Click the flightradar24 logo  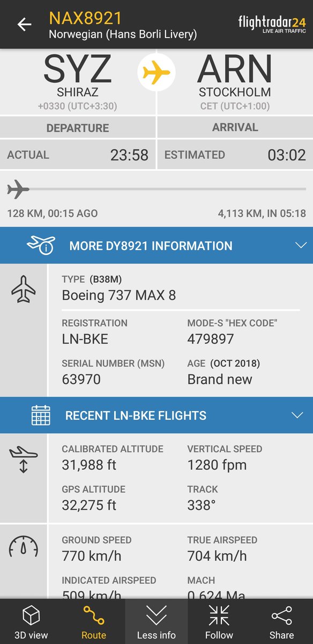pos(272,25)
